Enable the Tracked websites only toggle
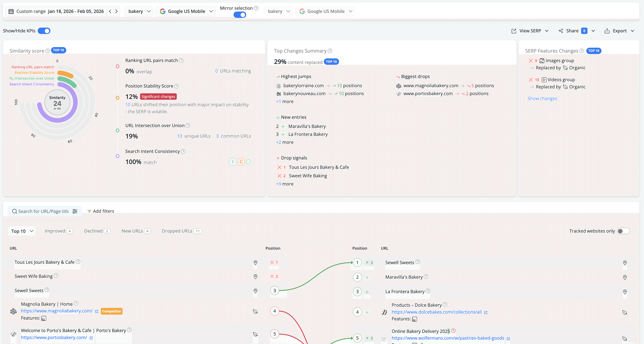This screenshot has width=644, height=344. point(623,231)
